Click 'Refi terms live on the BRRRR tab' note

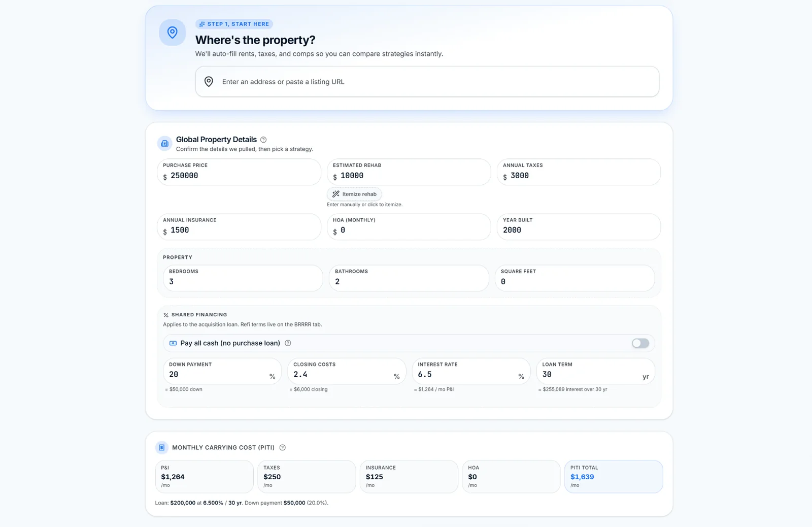[x=281, y=324]
